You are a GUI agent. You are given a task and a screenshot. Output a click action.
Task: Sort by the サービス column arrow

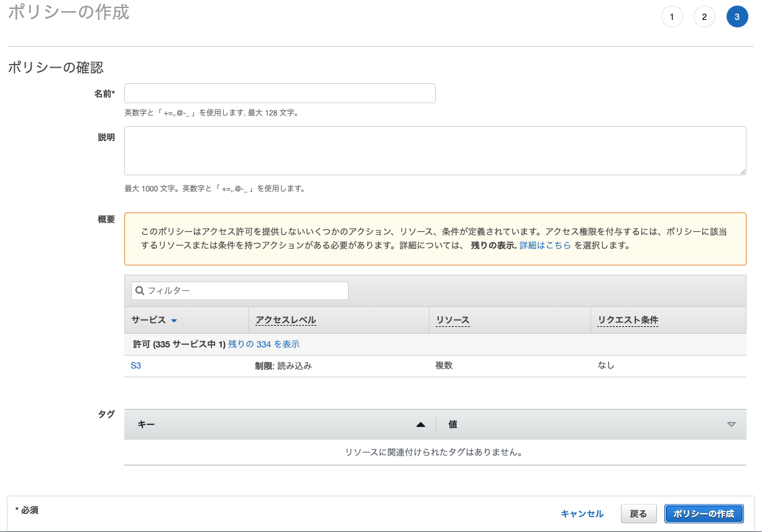[174, 321]
